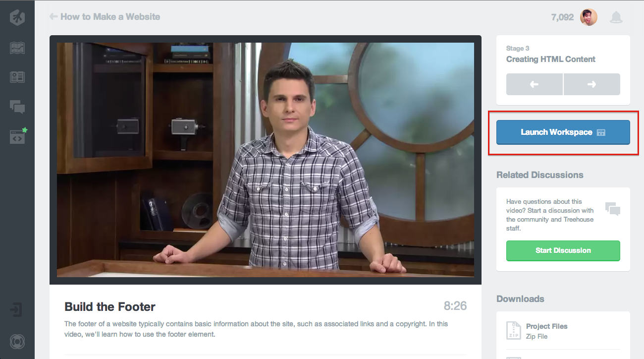This screenshot has height=359, width=644.
Task: Click the discussion bubbles icon in Related Discussions
Action: click(x=613, y=209)
